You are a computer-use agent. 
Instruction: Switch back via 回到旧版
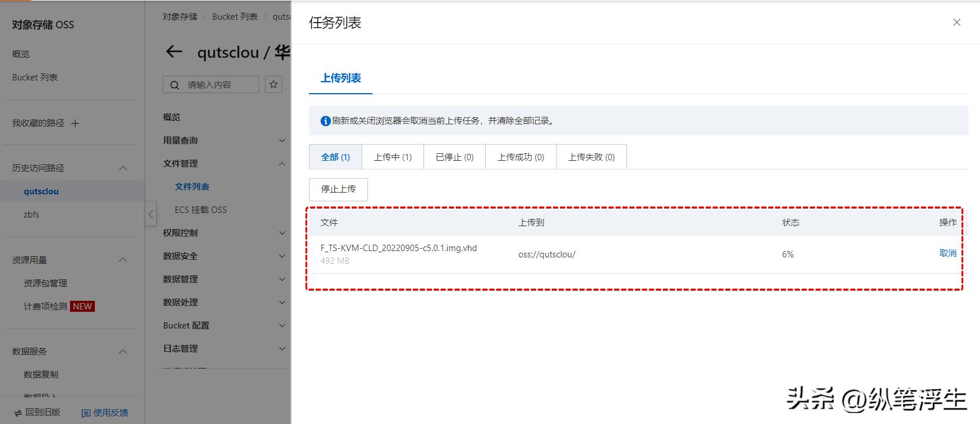37,412
